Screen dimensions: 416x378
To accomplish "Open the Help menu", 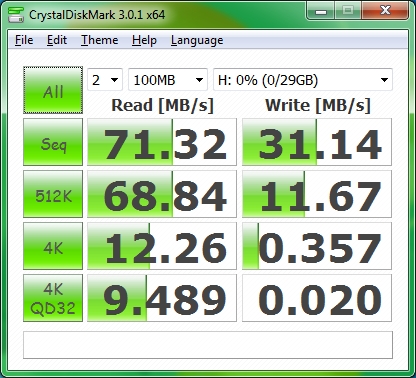I will [144, 40].
